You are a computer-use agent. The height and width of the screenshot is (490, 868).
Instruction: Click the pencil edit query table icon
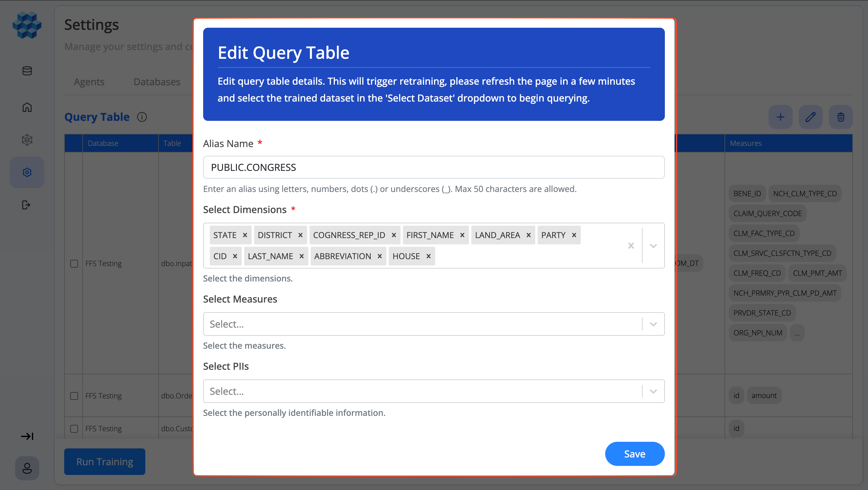pyautogui.click(x=810, y=117)
